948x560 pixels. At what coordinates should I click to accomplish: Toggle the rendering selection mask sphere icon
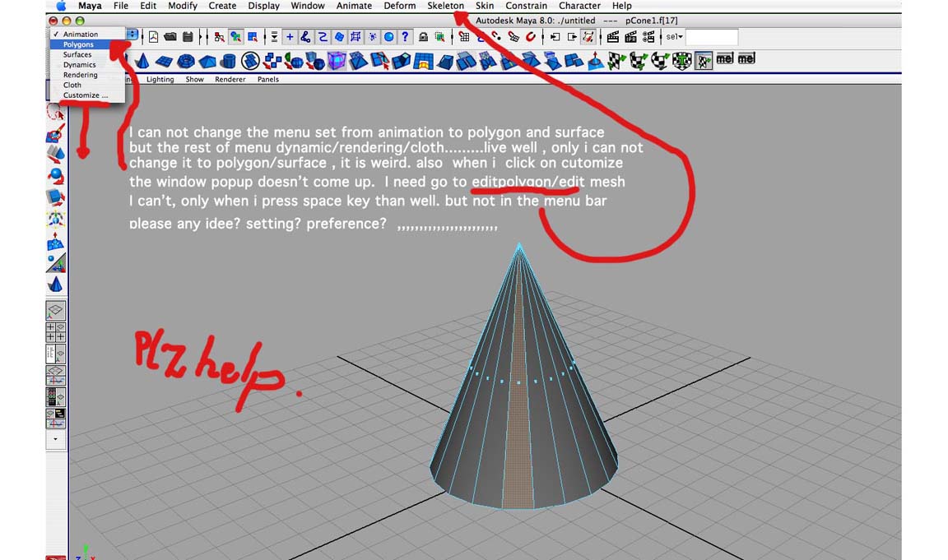point(388,37)
